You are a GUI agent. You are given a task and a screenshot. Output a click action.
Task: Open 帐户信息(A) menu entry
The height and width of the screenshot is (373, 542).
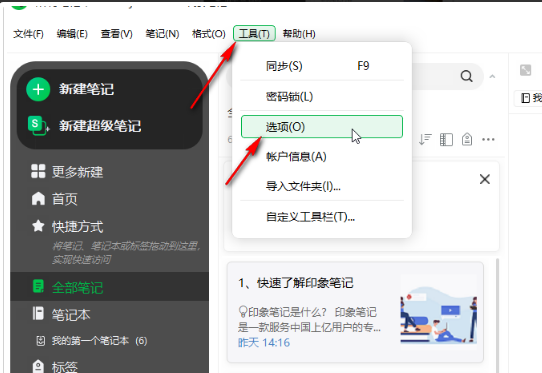[x=321, y=157]
